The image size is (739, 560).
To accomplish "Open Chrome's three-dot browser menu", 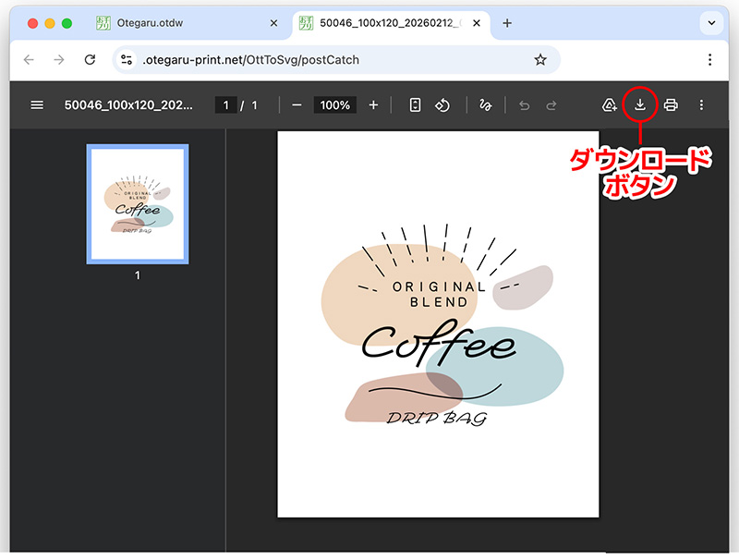I will [709, 59].
